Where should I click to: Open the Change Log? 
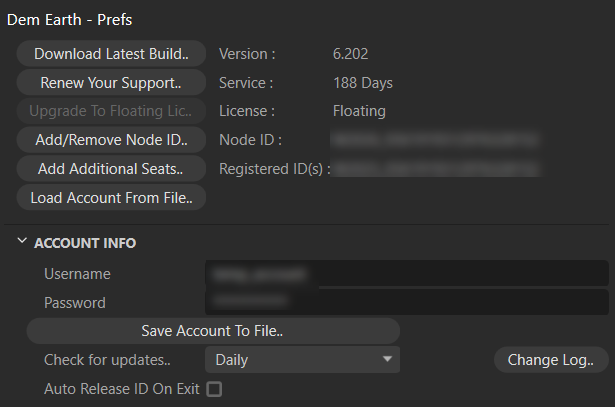click(x=551, y=360)
